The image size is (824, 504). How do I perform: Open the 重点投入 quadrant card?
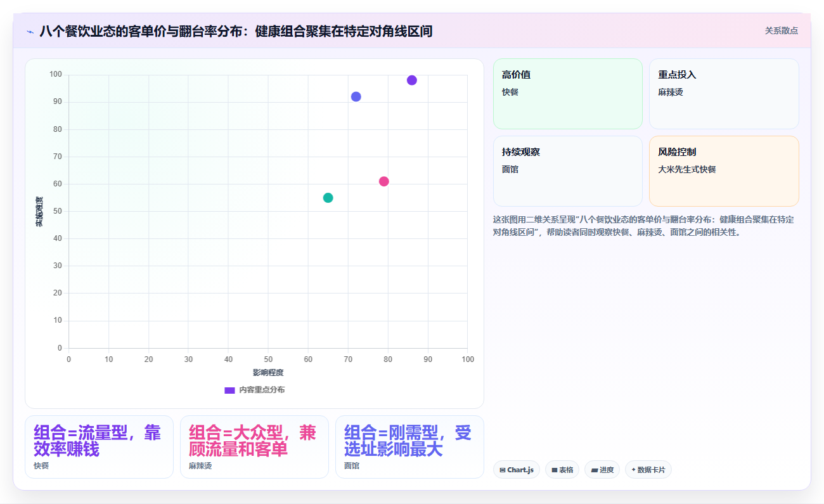click(724, 94)
